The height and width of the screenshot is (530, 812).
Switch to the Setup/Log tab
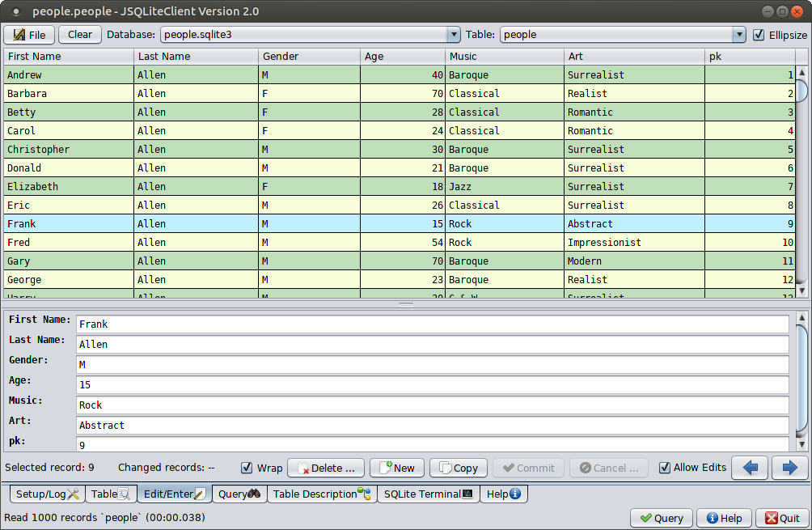coord(47,494)
